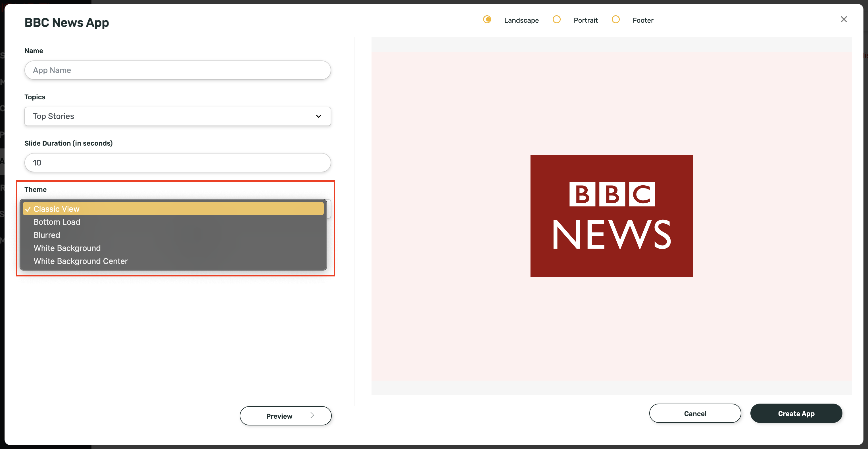
Task: Click the Preview button
Action: (x=285, y=416)
